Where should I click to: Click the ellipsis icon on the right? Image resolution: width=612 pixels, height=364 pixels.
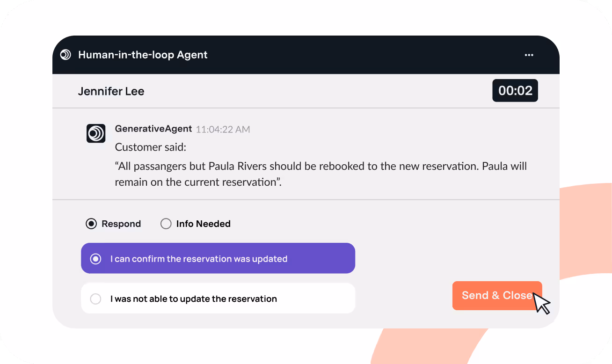pyautogui.click(x=529, y=55)
